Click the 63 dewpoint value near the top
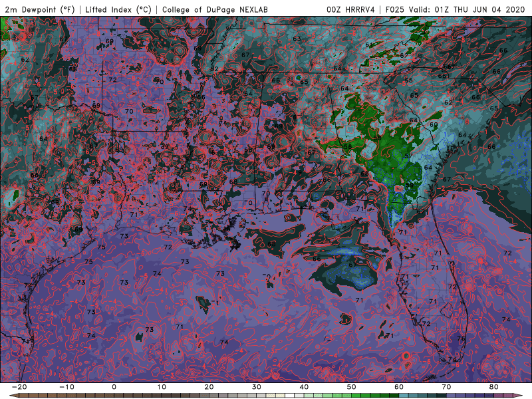The width and height of the screenshot is (532, 399). [x=297, y=39]
